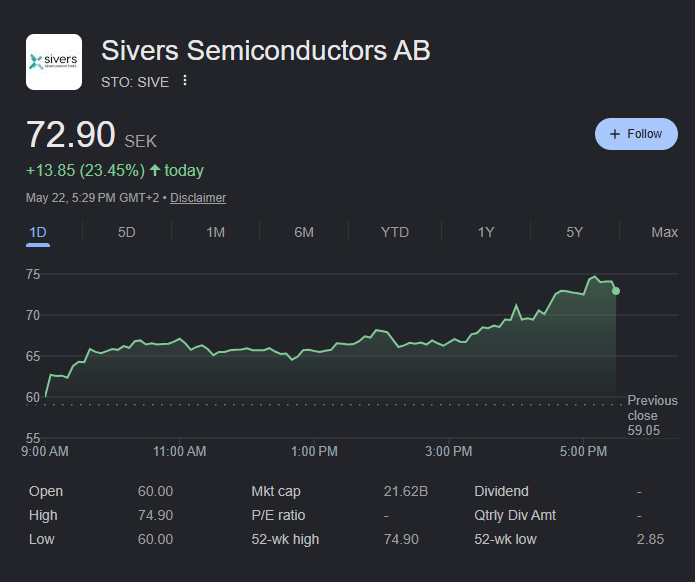Click the Mkt cap value 21.62B
The height and width of the screenshot is (582, 695).
coord(406,491)
